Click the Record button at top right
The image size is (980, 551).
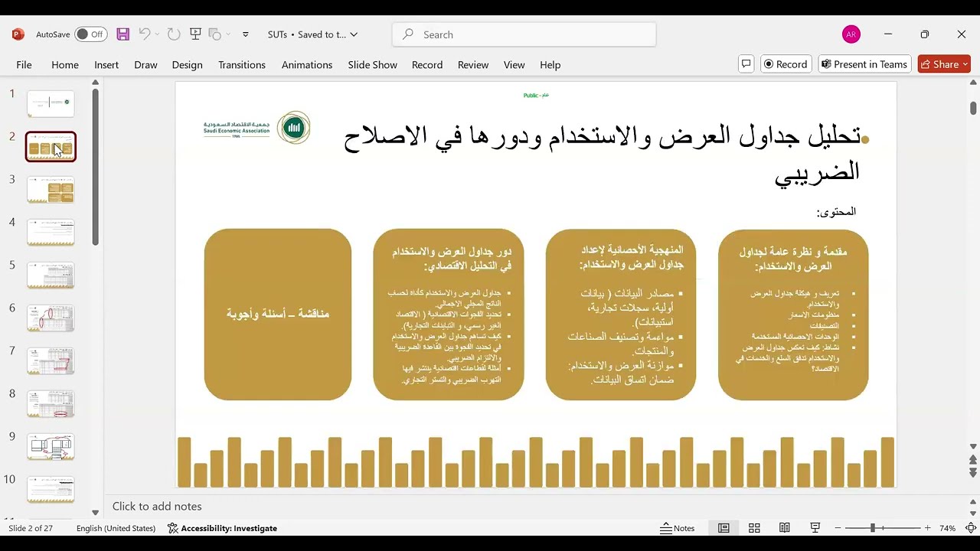[x=786, y=64]
